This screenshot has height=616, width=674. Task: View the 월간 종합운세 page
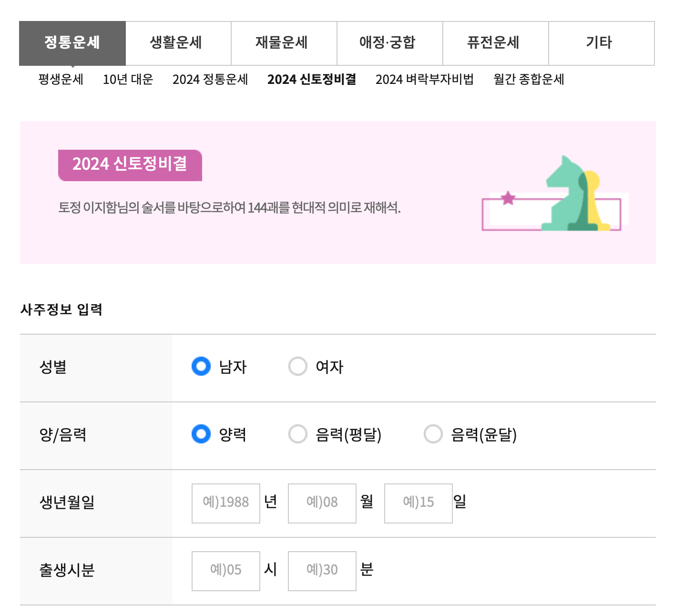pos(528,80)
